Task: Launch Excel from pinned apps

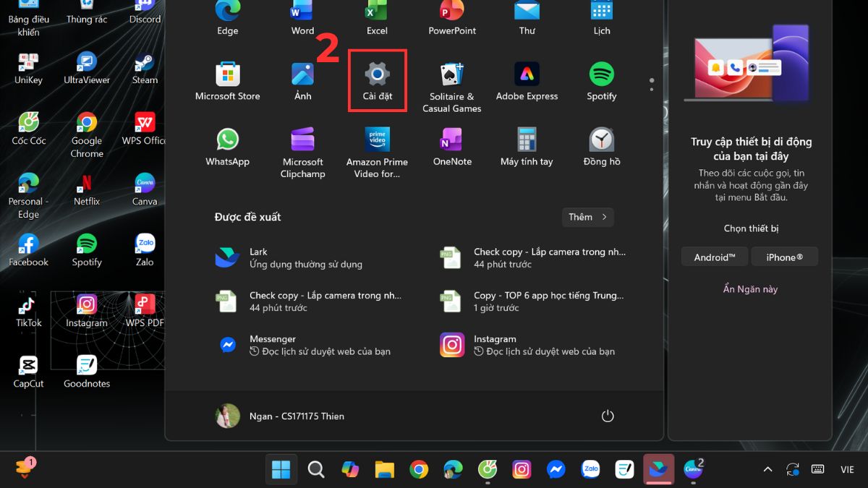Action: pos(377,18)
